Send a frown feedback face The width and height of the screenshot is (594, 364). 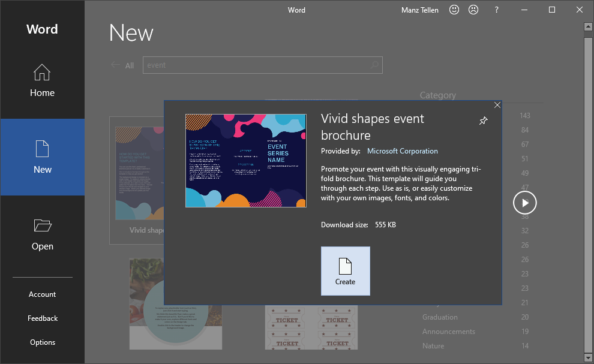(473, 10)
